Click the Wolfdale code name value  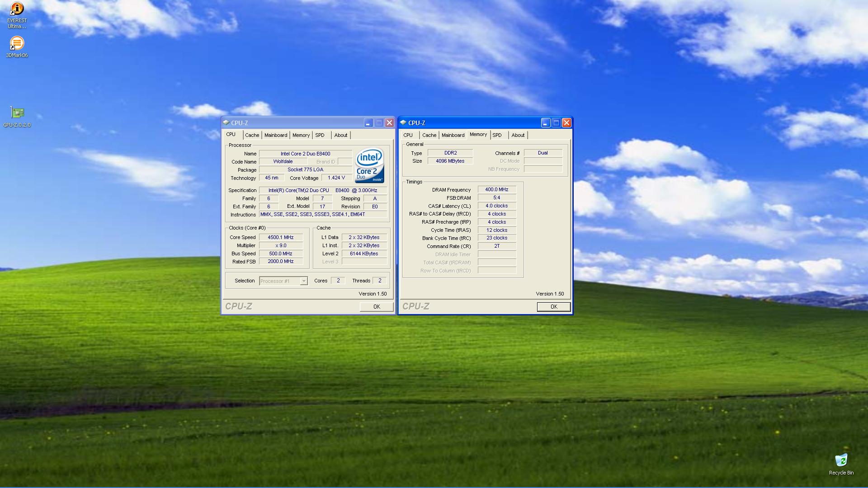click(283, 162)
